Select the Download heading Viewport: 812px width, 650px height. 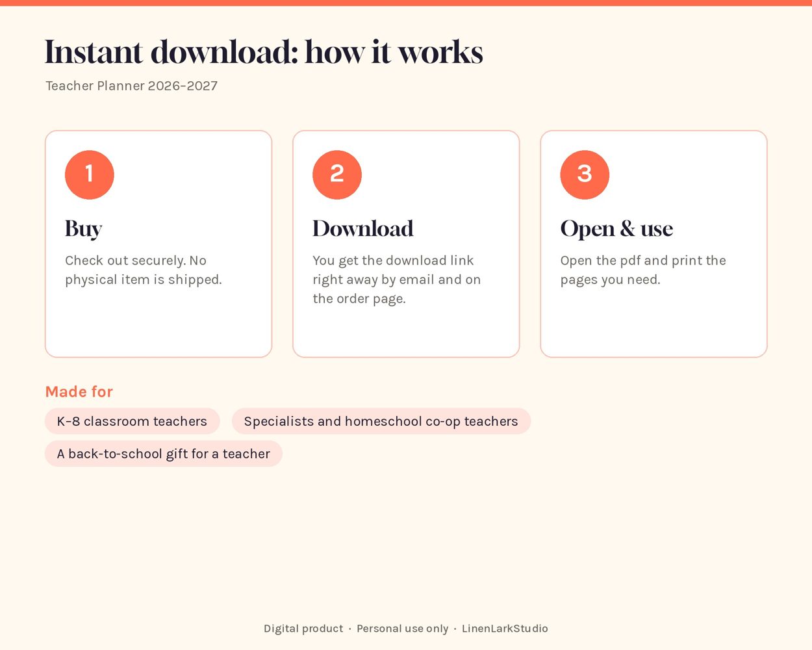coord(363,229)
